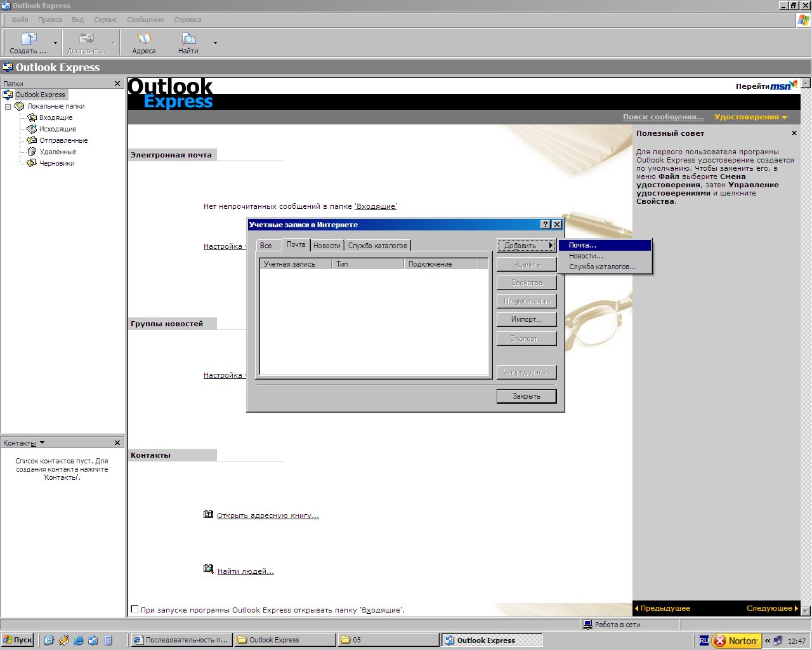Open the Сообщение menu
Viewport: 812px width, 650px height.
pos(145,20)
